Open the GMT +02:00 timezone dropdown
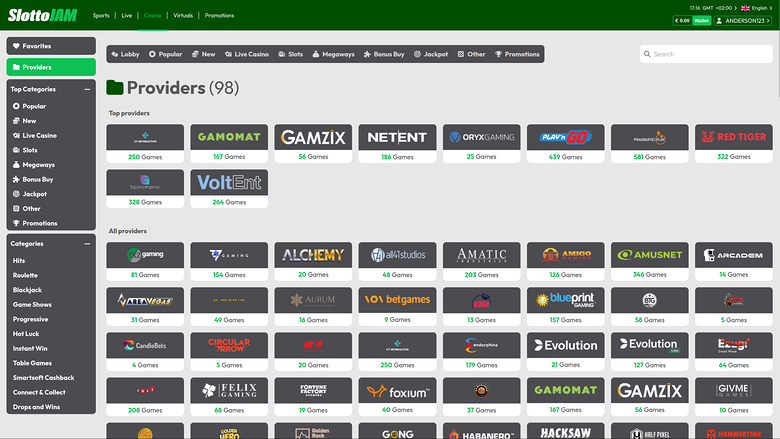This screenshot has height=439, width=780. tap(713, 8)
